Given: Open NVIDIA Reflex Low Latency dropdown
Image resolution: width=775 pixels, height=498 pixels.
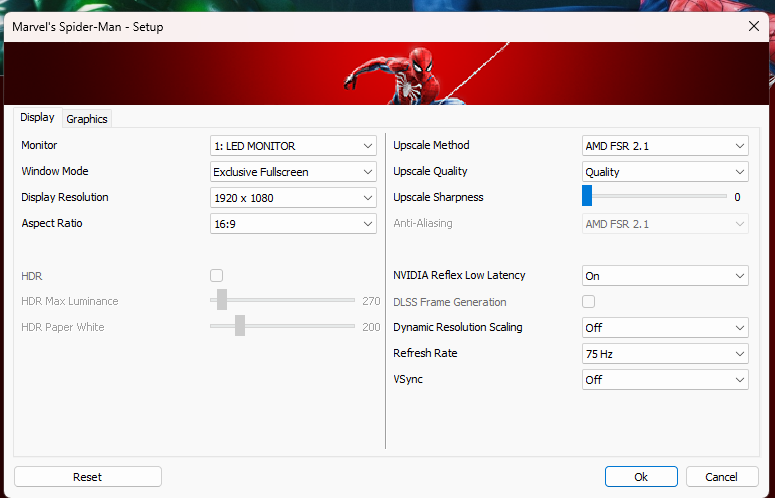Looking at the screenshot, I should click(665, 276).
